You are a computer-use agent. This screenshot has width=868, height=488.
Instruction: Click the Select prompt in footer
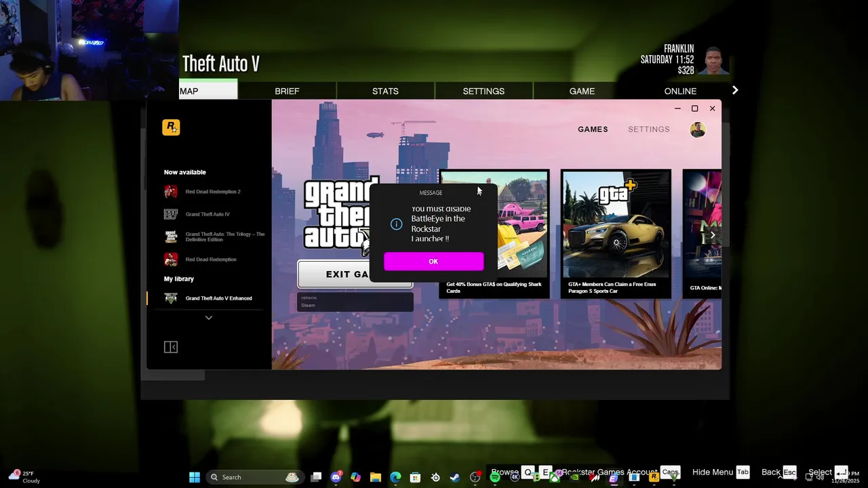827,472
